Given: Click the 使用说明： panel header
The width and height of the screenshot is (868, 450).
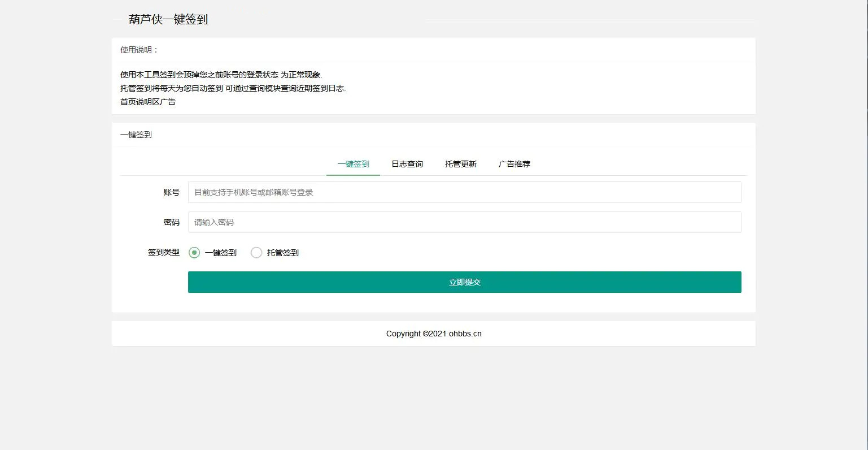Looking at the screenshot, I should tap(433, 50).
